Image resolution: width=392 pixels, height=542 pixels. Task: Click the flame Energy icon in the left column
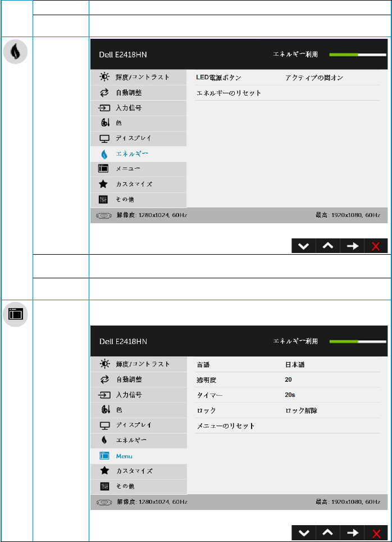coord(15,51)
